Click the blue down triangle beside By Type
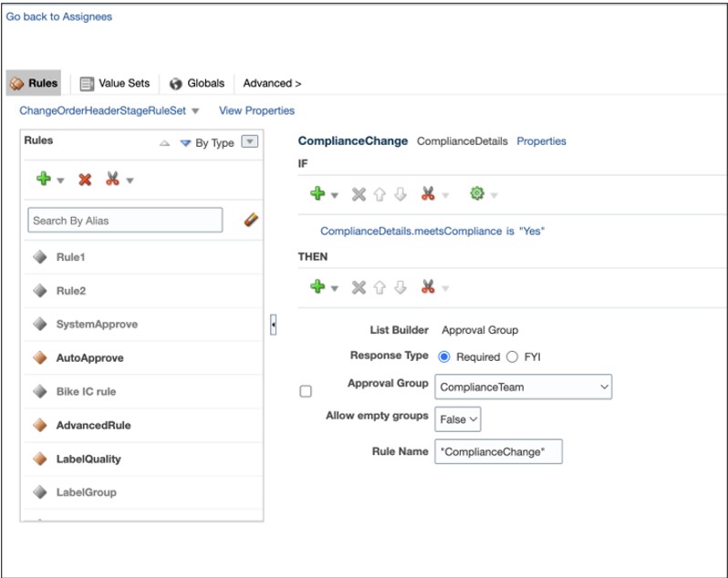 pyautogui.click(x=185, y=143)
